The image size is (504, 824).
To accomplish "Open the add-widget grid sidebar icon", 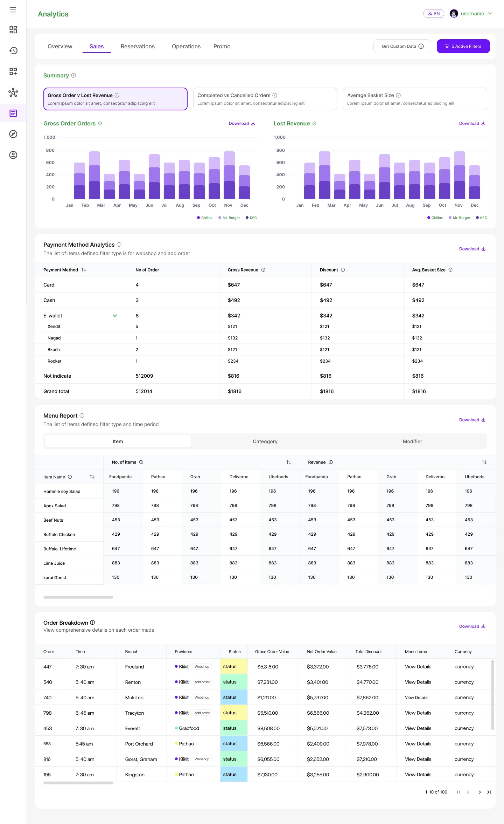I will (13, 71).
